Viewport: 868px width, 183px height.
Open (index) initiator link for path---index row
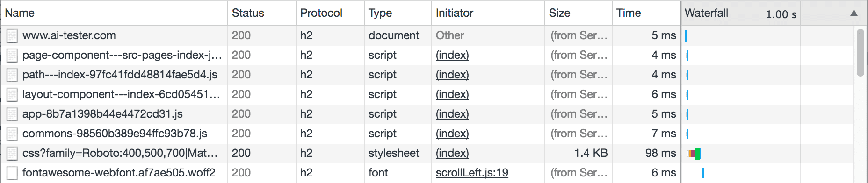coord(452,75)
